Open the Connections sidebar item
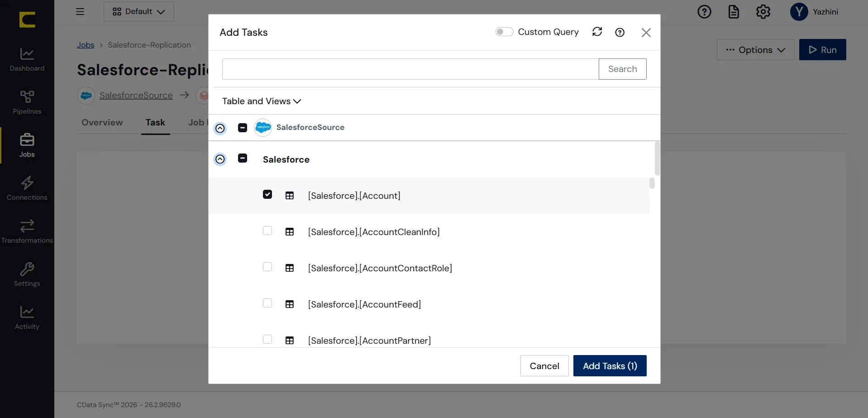Image resolution: width=868 pixels, height=418 pixels. coord(27,188)
